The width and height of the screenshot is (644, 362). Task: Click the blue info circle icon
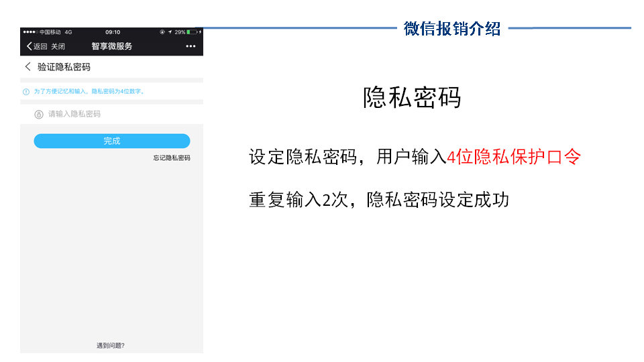(x=26, y=92)
